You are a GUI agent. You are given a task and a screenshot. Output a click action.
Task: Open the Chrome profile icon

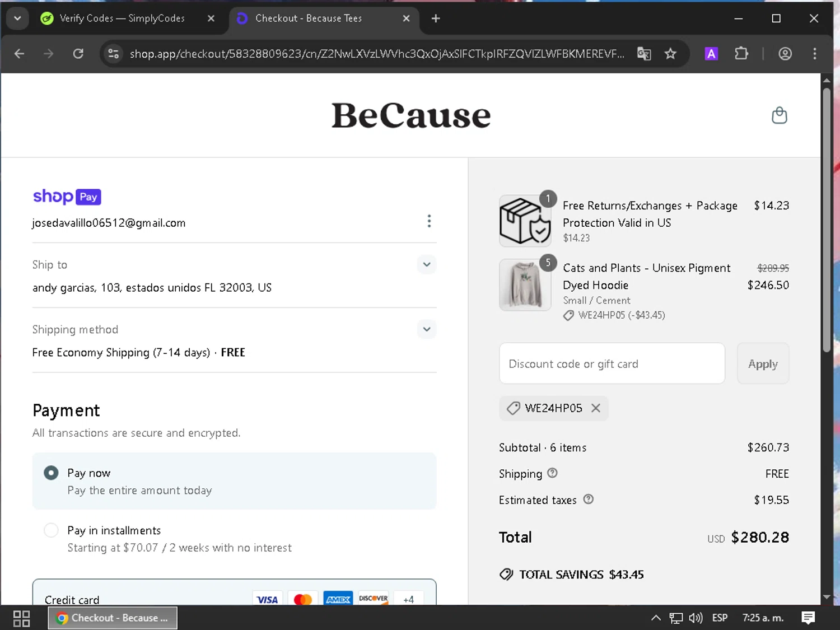(785, 54)
